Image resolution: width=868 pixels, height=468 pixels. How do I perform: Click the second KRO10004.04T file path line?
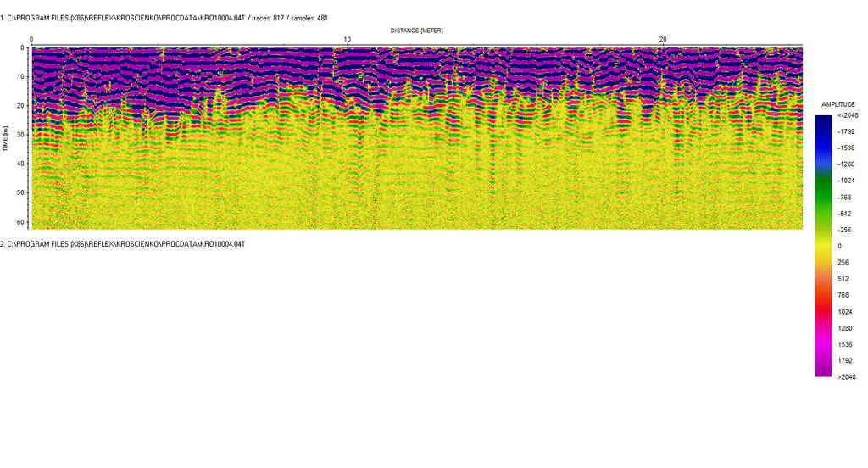click(123, 244)
